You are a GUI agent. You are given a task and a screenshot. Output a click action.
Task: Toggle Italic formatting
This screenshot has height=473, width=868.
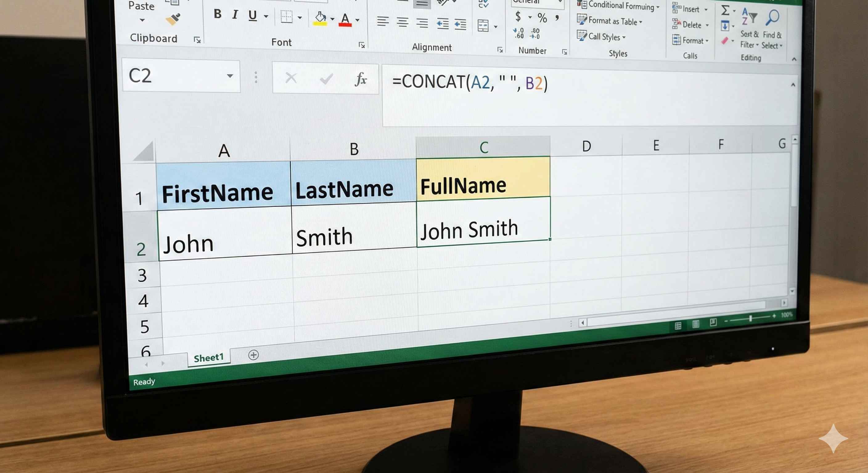(x=235, y=14)
